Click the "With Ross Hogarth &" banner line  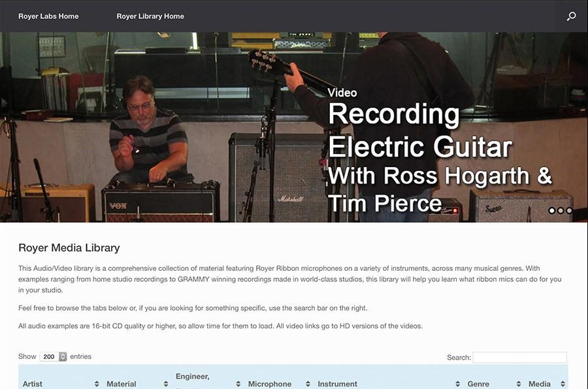point(440,176)
